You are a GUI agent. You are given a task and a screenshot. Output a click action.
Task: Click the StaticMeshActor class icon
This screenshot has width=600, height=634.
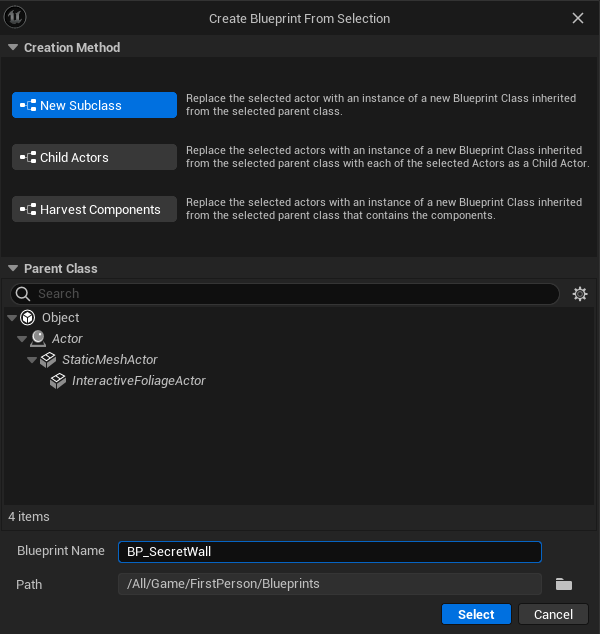[x=48, y=360]
